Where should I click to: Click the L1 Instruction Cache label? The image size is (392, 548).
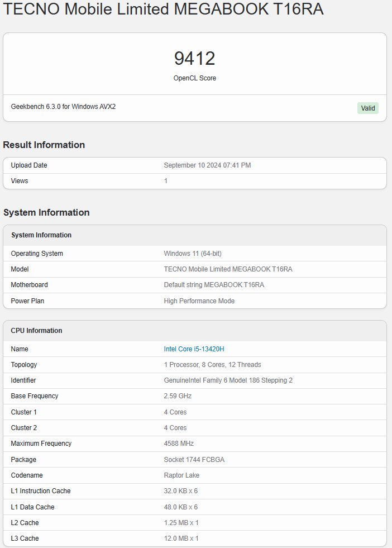41,490
